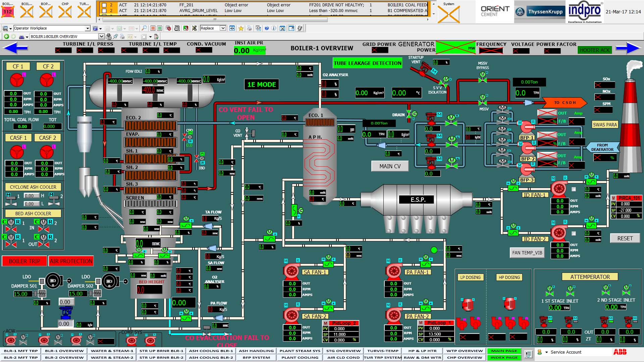644x362 pixels.
Task: Open the dropdown arrow after the green forward button
Action: click(26, 37)
